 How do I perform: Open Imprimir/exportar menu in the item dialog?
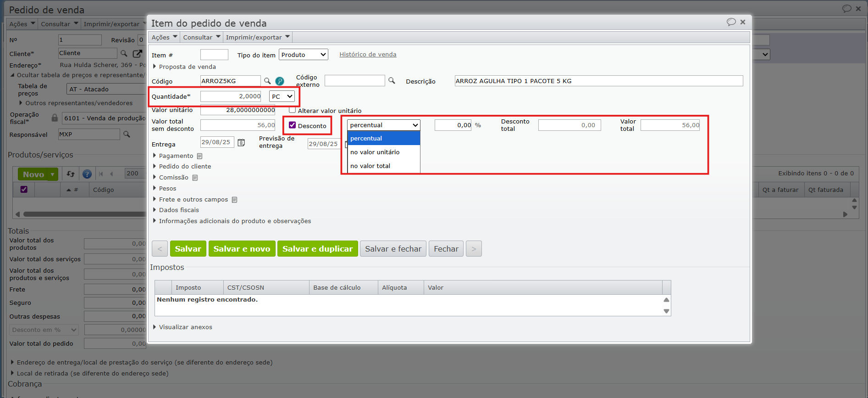(258, 37)
